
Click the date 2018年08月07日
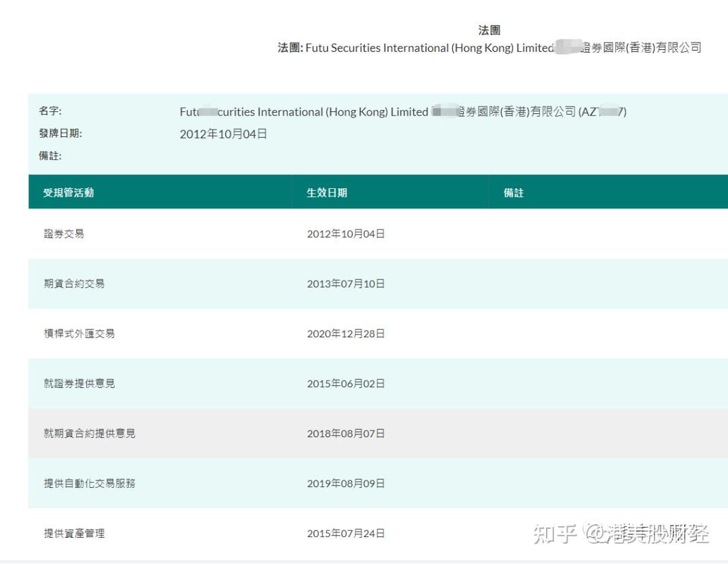[x=346, y=433]
